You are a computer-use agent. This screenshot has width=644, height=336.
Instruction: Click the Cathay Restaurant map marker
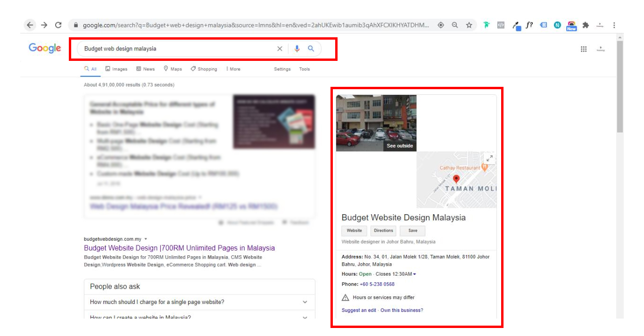coord(484,168)
